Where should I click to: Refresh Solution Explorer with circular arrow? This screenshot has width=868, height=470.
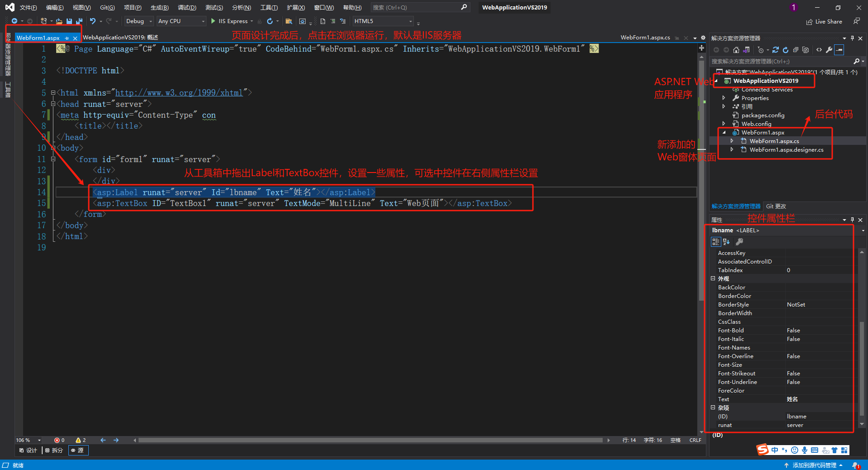(x=786, y=50)
